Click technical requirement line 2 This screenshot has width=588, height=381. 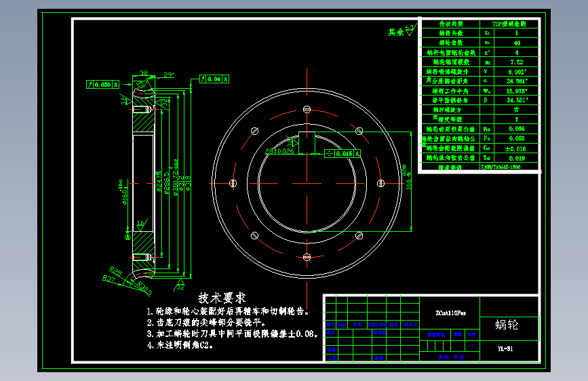click(206, 323)
